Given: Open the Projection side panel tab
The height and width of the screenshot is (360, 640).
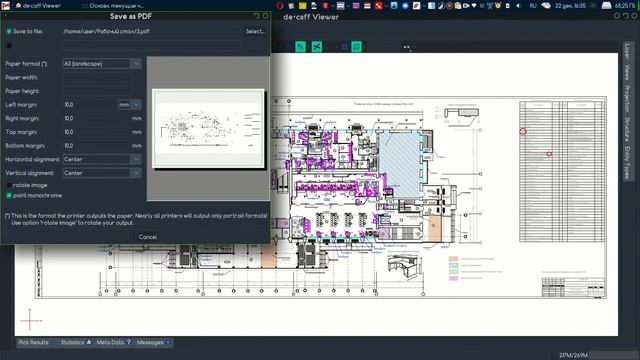Looking at the screenshot, I should tap(627, 99).
